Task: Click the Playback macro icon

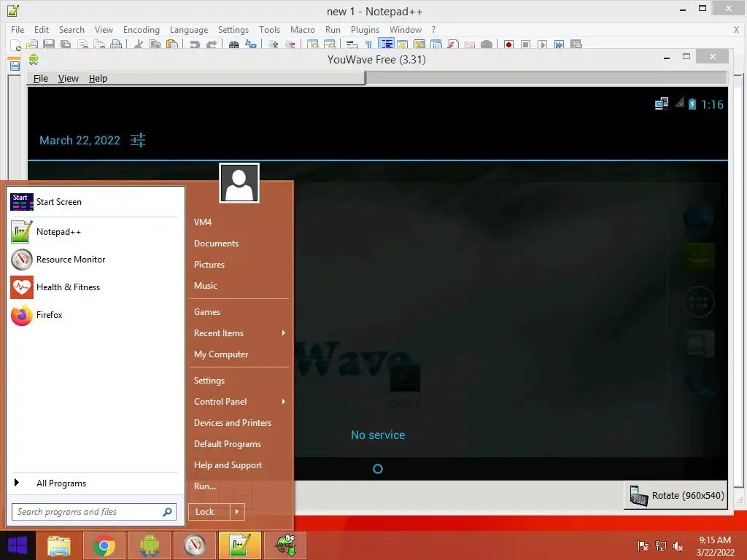Action: click(542, 44)
